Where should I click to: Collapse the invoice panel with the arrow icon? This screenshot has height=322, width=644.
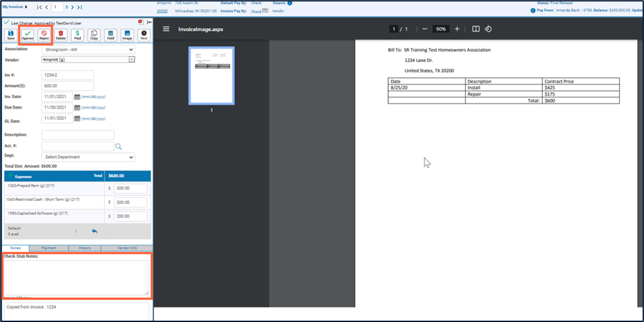click(149, 22)
